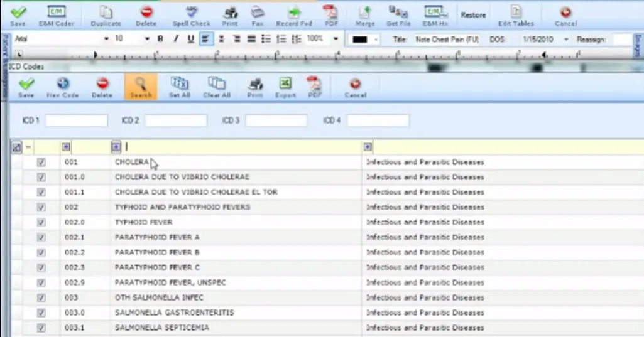The width and height of the screenshot is (644, 337).
Task: Toggle checkbox for PARATYPHOID FEVER B
Action: click(x=41, y=252)
